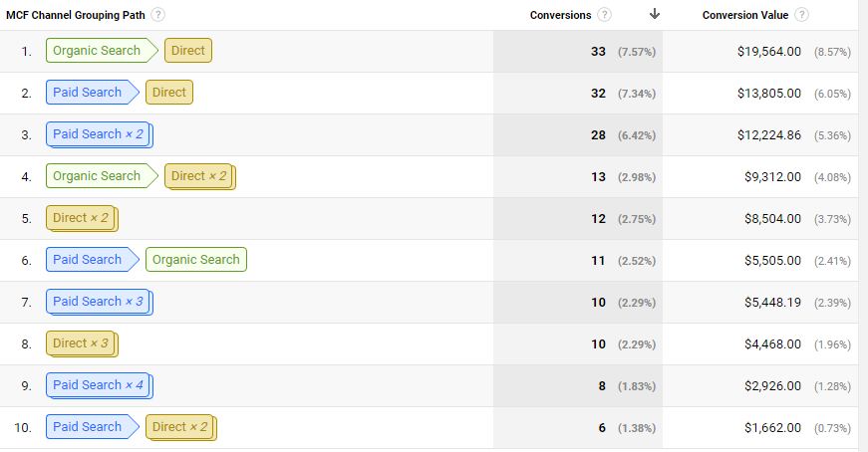The width and height of the screenshot is (868, 452).
Task: Select the Direct × 2 tag in row 5
Action: click(80, 218)
